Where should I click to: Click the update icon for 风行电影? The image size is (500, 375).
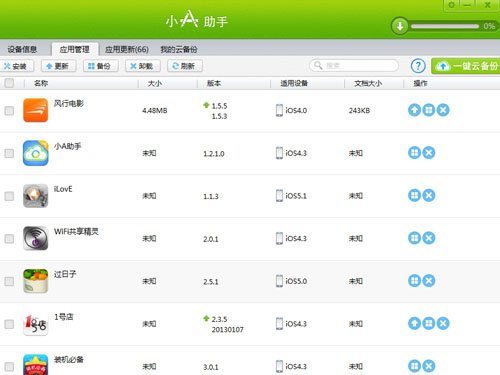414,110
